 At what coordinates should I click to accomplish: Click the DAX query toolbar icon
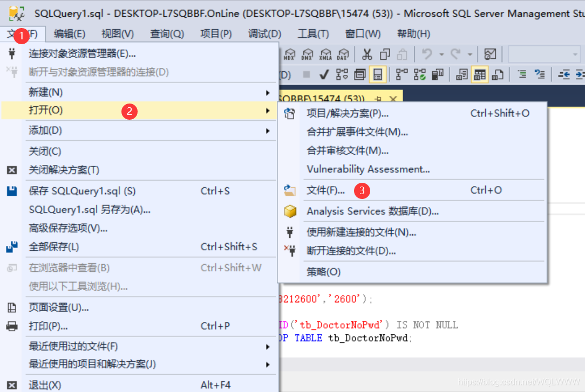343,54
